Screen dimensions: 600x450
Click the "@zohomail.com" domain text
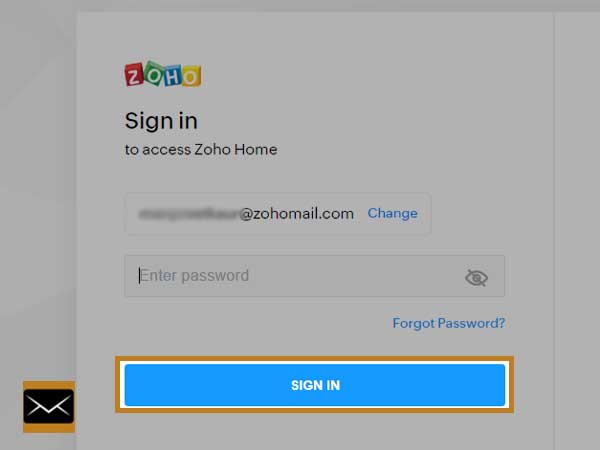pos(297,214)
